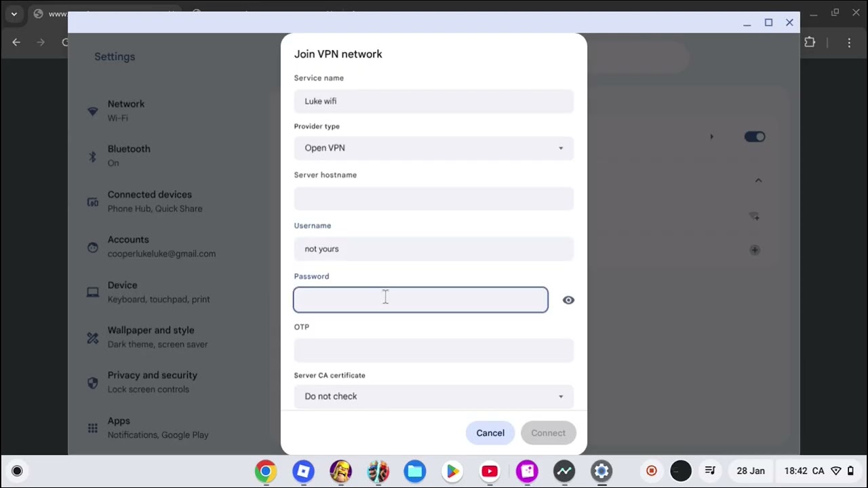Open Chrome from the shelf
This screenshot has width=868, height=488.
(266, 471)
